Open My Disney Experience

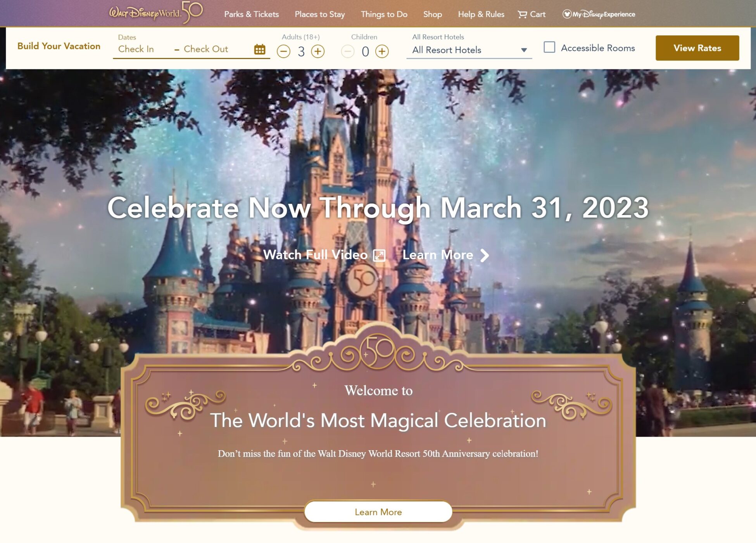599,14
